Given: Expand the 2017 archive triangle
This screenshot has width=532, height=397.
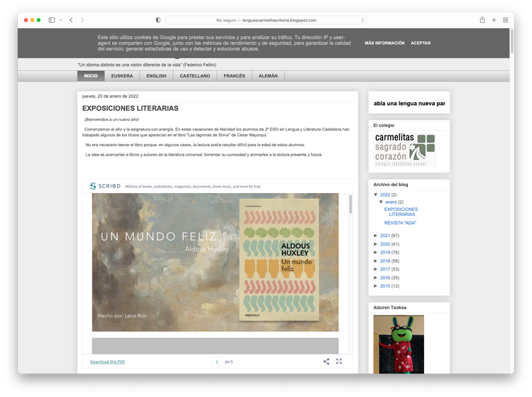Looking at the screenshot, I should tap(375, 269).
